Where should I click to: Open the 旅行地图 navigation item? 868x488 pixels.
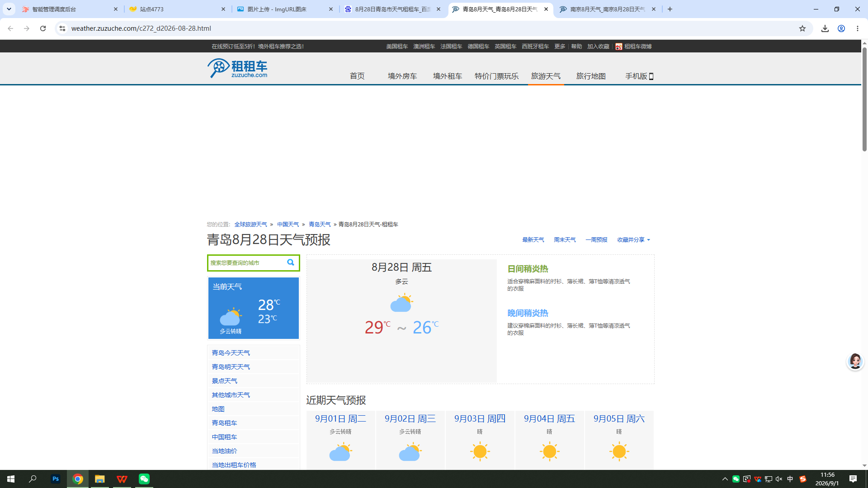(591, 76)
